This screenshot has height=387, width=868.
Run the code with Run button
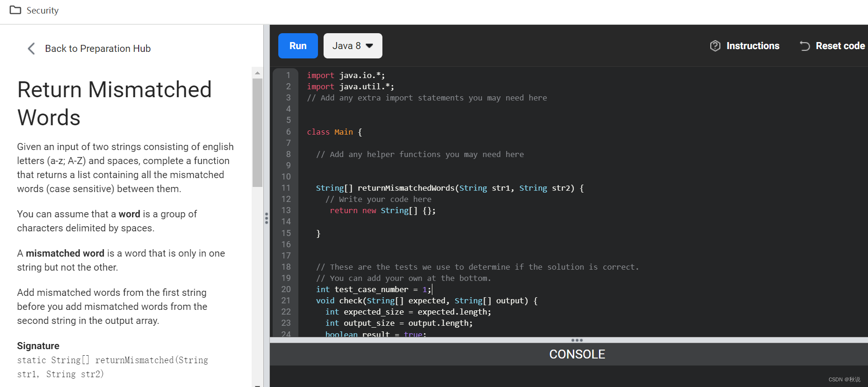pos(298,46)
